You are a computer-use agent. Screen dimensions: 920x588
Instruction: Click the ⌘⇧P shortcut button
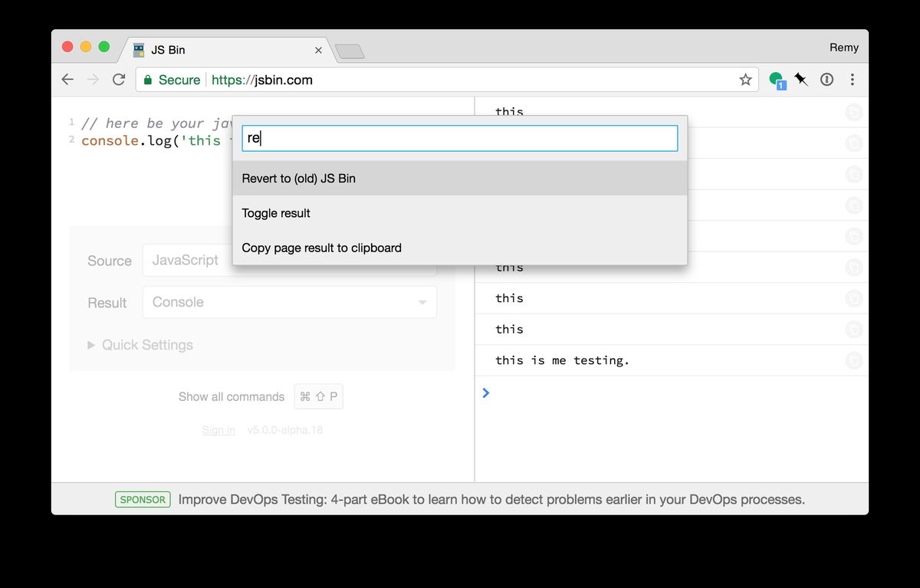(319, 396)
